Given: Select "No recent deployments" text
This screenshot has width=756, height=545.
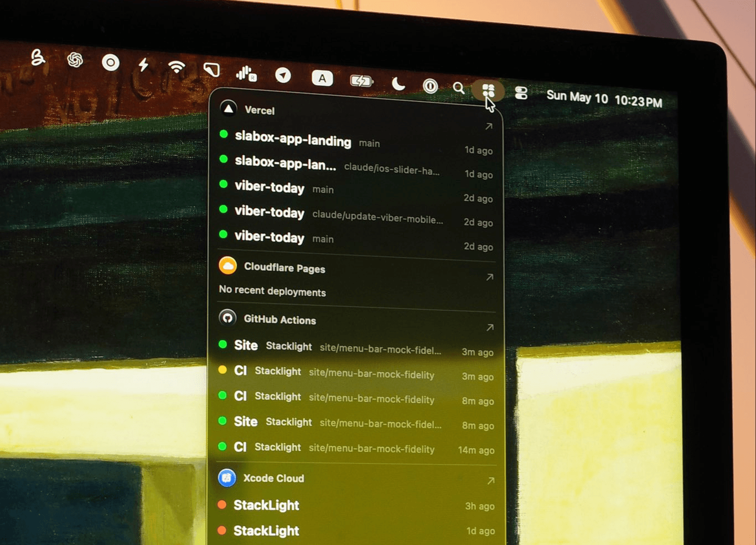Looking at the screenshot, I should (272, 291).
